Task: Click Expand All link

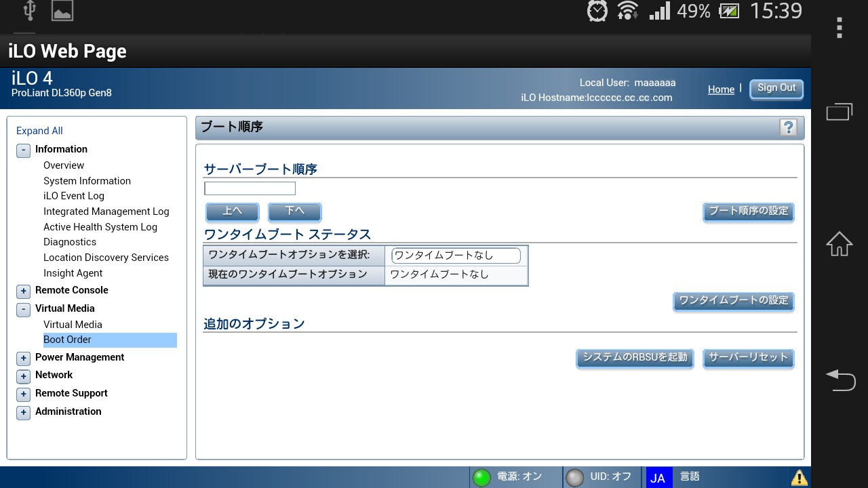Action: tap(39, 131)
